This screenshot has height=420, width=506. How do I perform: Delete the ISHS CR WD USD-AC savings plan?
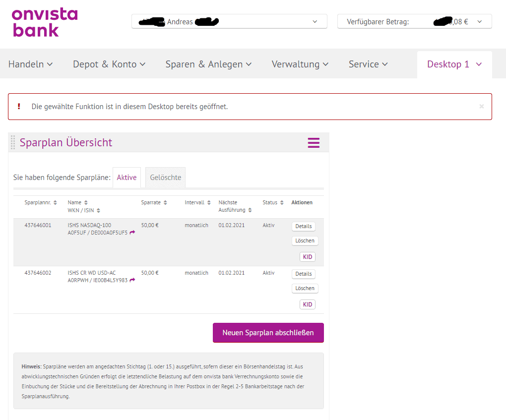tap(305, 288)
